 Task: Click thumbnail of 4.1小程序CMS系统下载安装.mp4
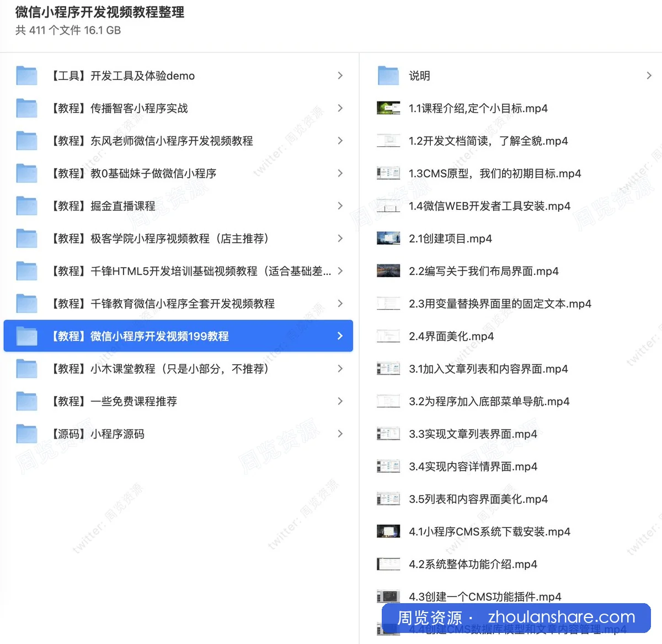coord(388,531)
